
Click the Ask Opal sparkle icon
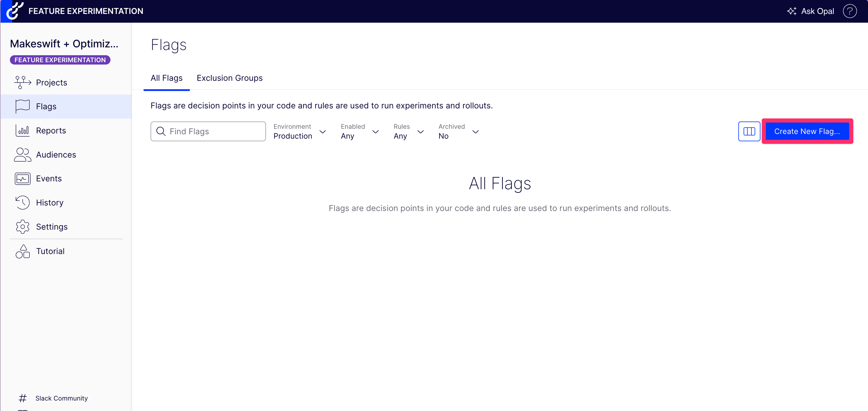tap(792, 11)
